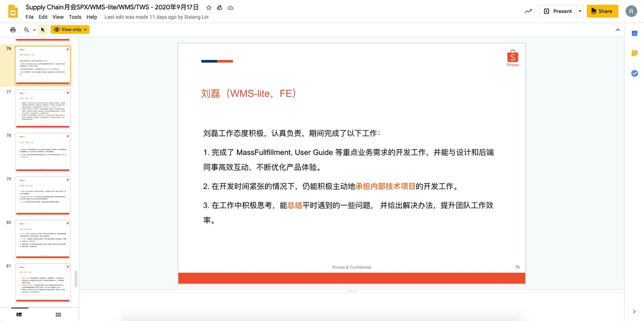The image size is (644, 321).
Task: Open the Edit menu
Action: pos(43,17)
